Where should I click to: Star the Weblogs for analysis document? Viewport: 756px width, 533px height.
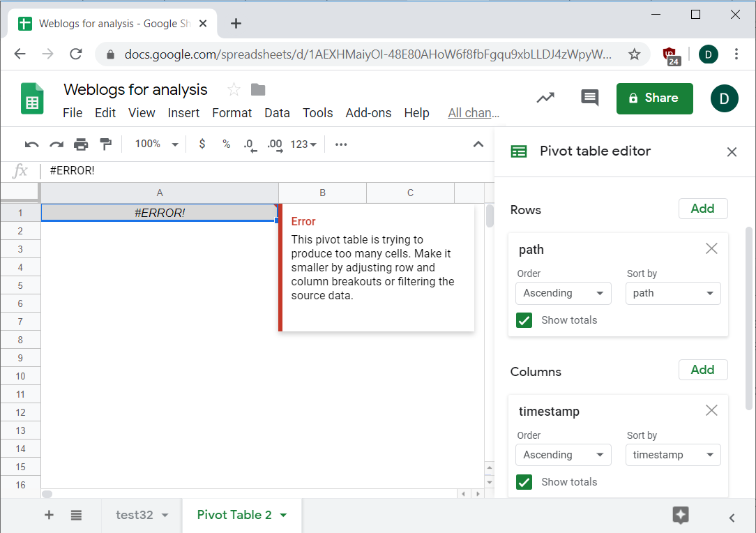click(x=234, y=89)
